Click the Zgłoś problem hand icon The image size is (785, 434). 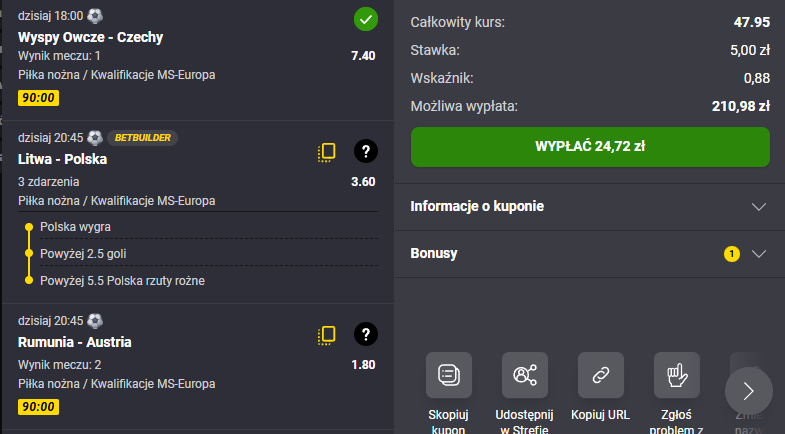coord(677,375)
